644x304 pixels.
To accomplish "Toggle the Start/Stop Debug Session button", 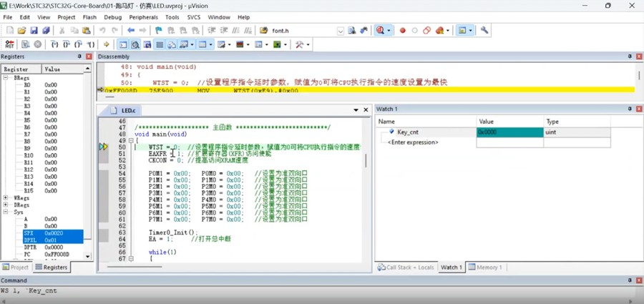I will point(380,31).
